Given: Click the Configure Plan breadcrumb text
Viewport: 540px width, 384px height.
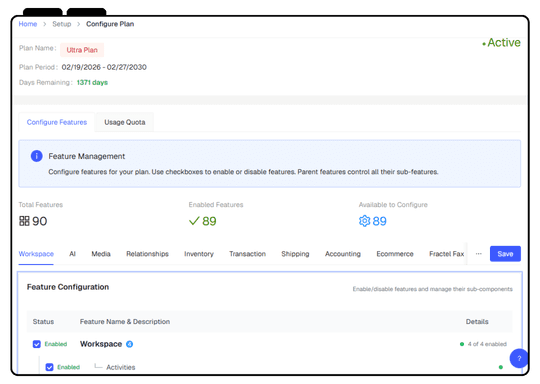Looking at the screenshot, I should click(110, 24).
